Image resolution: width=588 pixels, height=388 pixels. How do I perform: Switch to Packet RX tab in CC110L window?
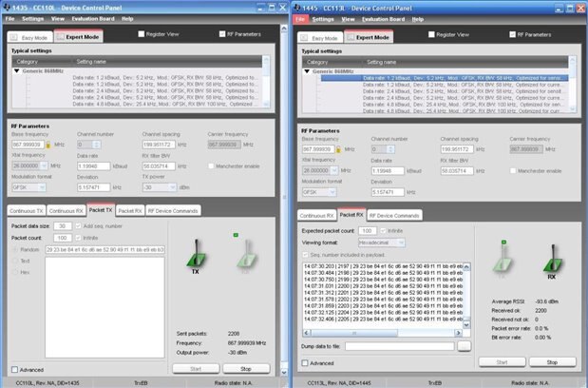(x=130, y=211)
